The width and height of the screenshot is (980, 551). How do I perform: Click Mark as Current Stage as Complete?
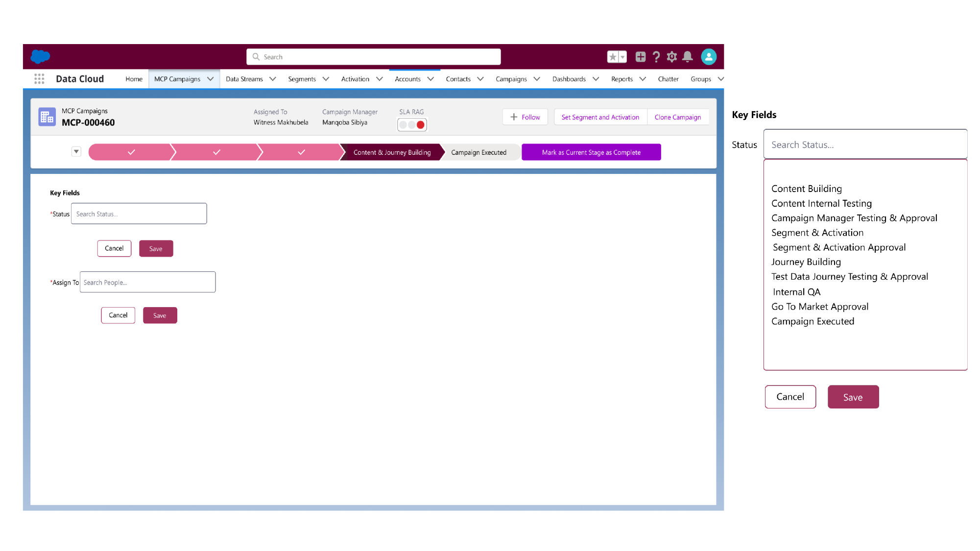tap(591, 152)
